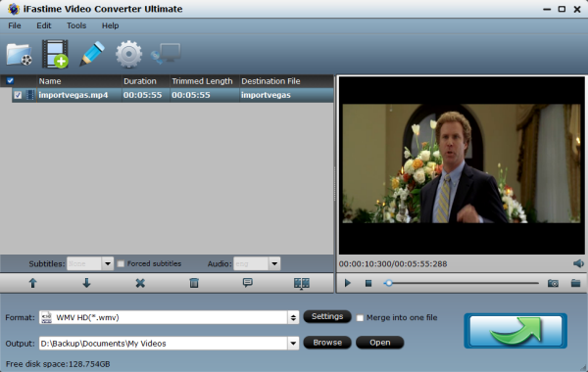Click the WMV HD(*.wmv) format field

click(164, 318)
